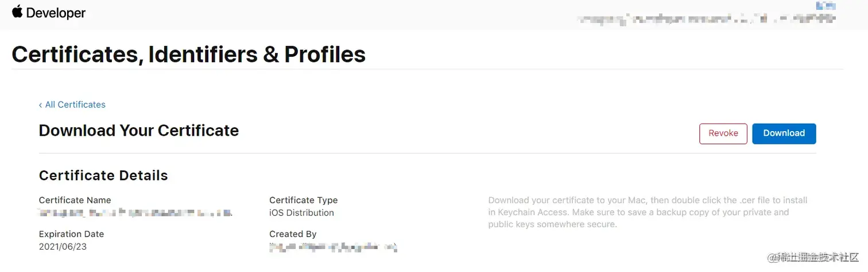This screenshot has height=272, width=868.
Task: Select the 2021/06/23 expiration date
Action: click(x=63, y=247)
